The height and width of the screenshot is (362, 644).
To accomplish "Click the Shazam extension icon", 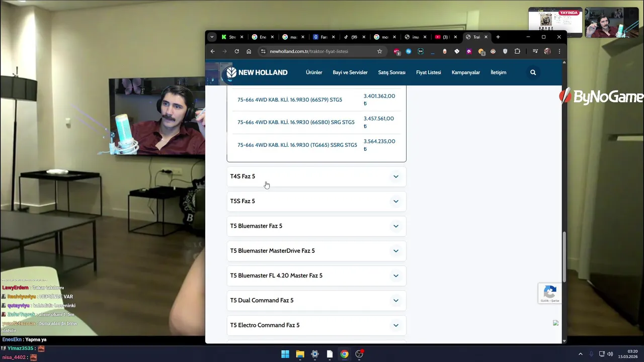I will coord(409,51).
